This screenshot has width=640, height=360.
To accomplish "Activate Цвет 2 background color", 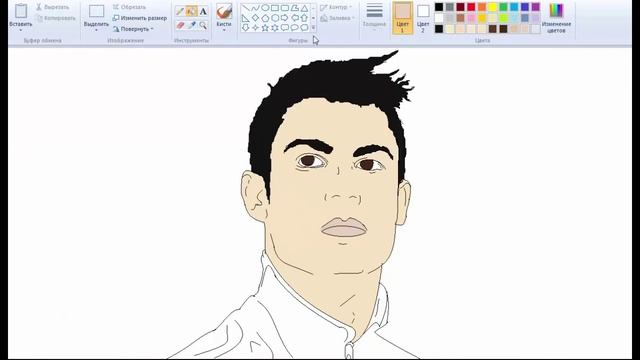I will point(423,18).
